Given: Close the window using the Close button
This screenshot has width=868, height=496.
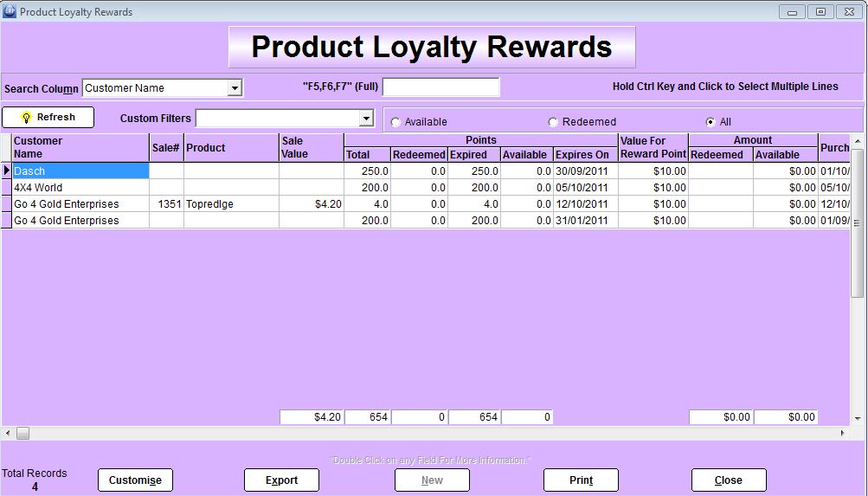Looking at the screenshot, I should coord(728,480).
